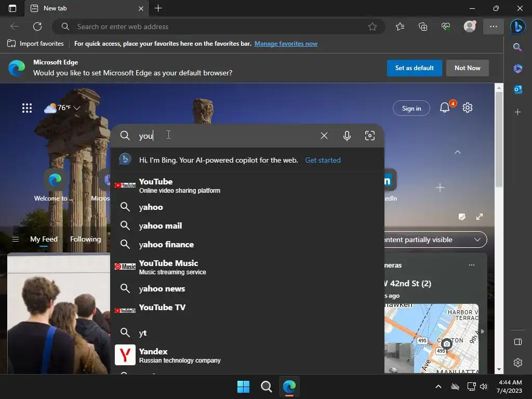Open sidebar settings gear
Viewport: 532px width, 399px height.
[x=518, y=363]
